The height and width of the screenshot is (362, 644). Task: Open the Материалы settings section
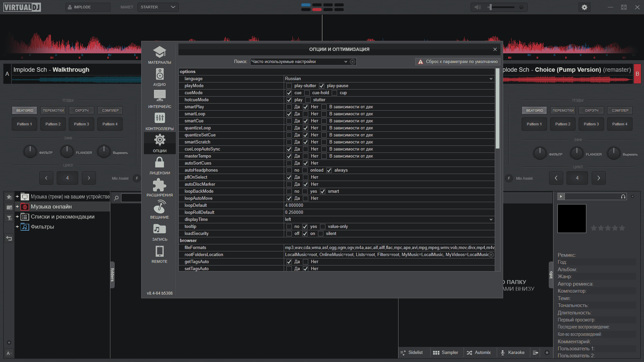(160, 55)
